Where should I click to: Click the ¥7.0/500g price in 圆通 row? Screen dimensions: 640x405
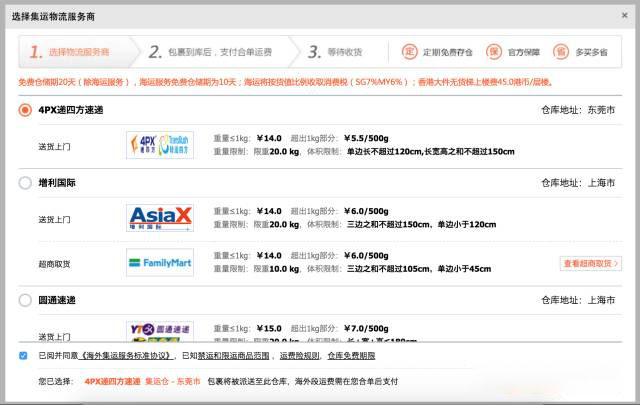[366, 328]
